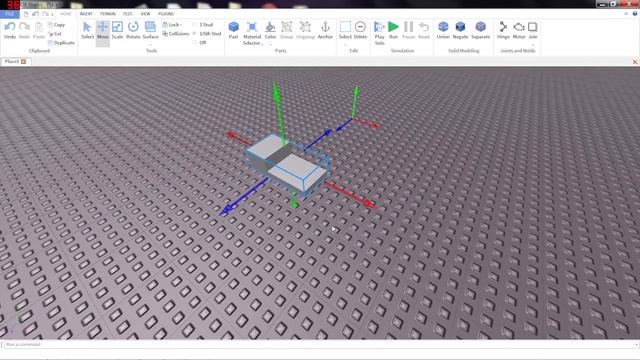Image resolution: width=640 pixels, height=360 pixels.
Task: Select 1 Stud snapping option
Action: [x=203, y=25]
